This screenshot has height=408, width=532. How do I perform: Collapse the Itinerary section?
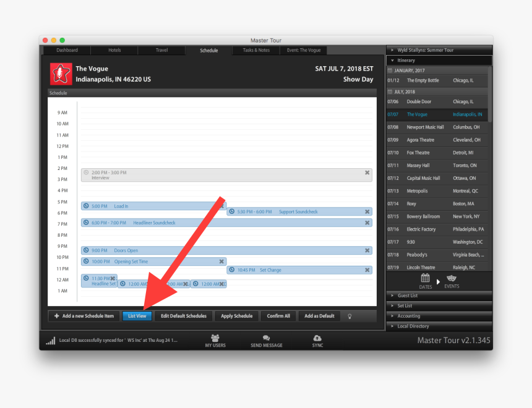click(439, 61)
